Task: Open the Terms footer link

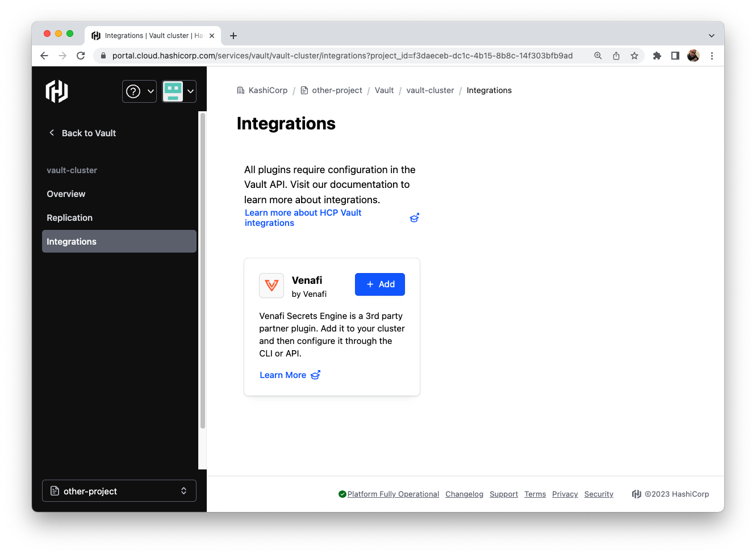Action: [x=535, y=494]
